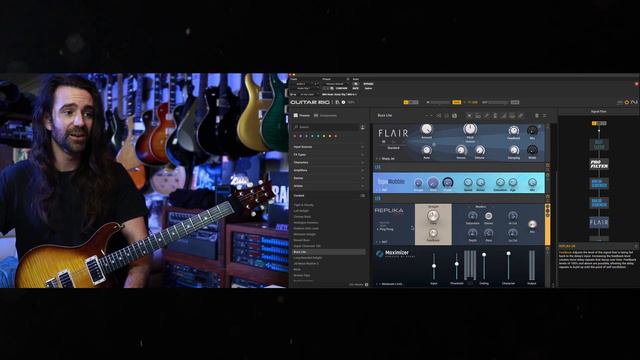Select the Pro Filter block in Signal Flow

tap(599, 164)
